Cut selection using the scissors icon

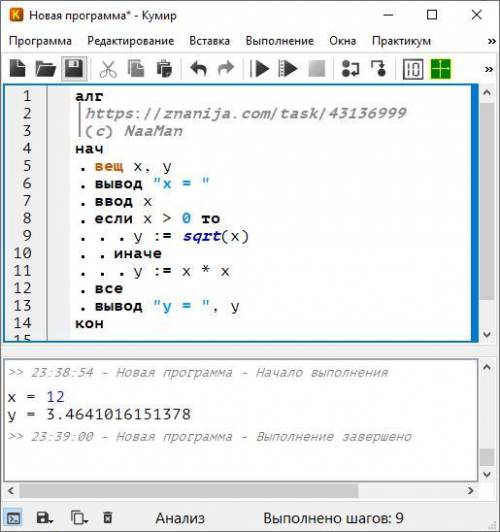click(x=108, y=69)
